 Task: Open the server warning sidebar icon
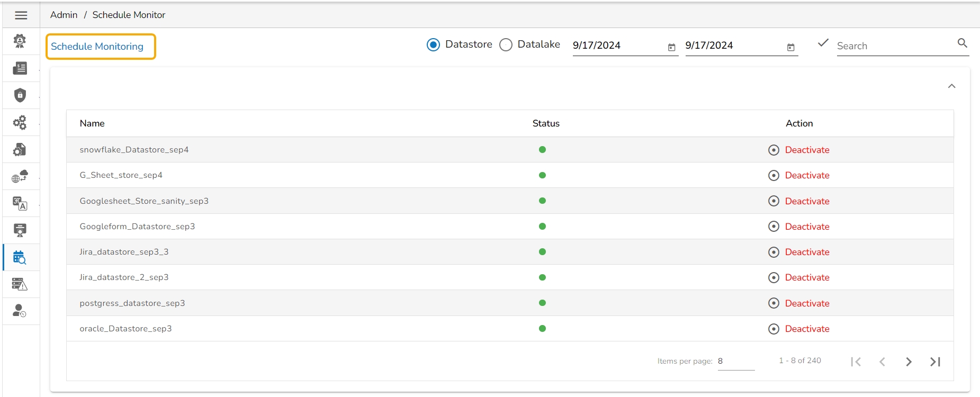(20, 285)
